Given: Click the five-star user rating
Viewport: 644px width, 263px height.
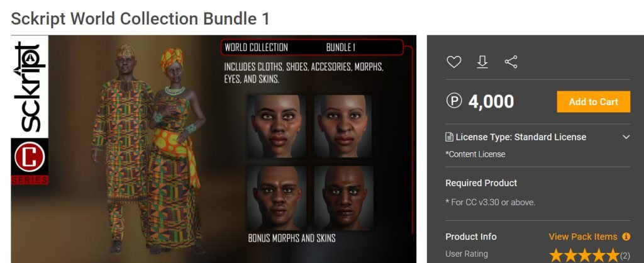Looking at the screenshot, I should (x=584, y=255).
